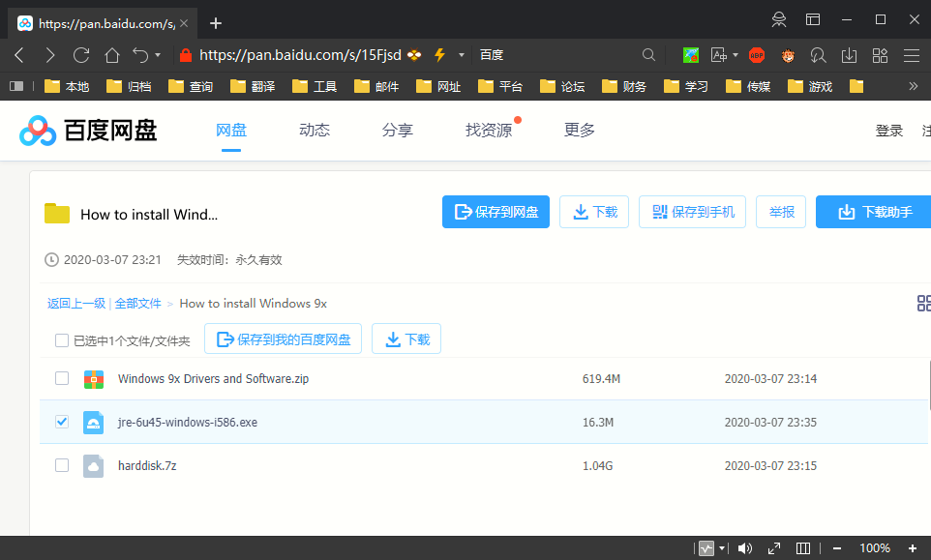Switch to grid view icon
Viewport: 931px width, 560px height.
coord(924,303)
